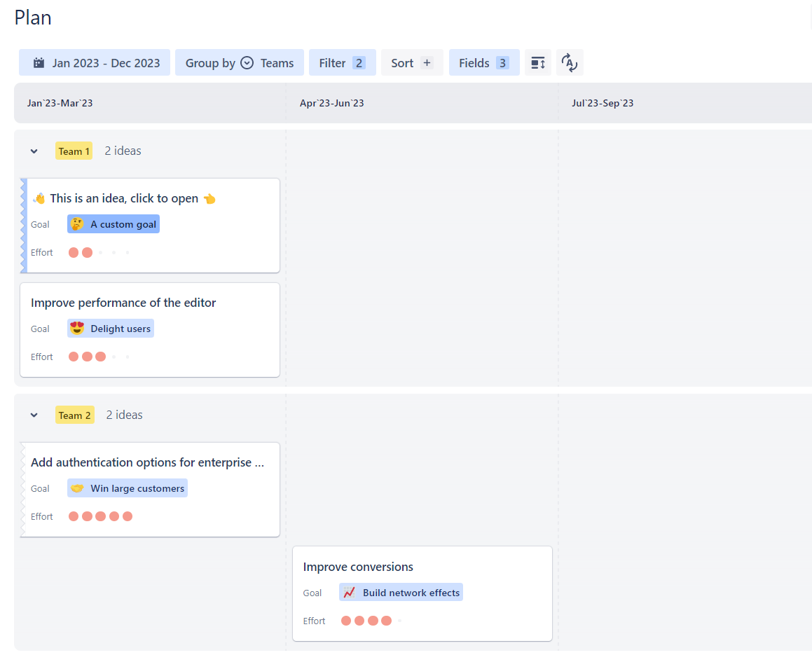The image size is (812, 655).
Task: Open the Group by Teams selector
Action: (x=239, y=62)
